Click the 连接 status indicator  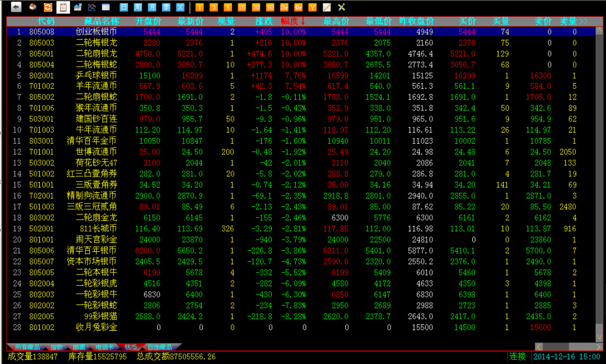[x=518, y=356]
